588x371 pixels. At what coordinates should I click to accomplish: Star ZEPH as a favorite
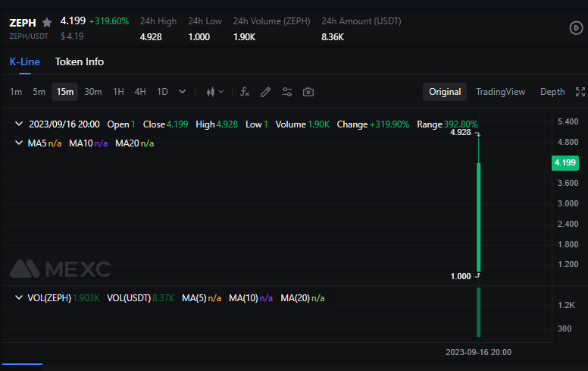[x=47, y=23]
